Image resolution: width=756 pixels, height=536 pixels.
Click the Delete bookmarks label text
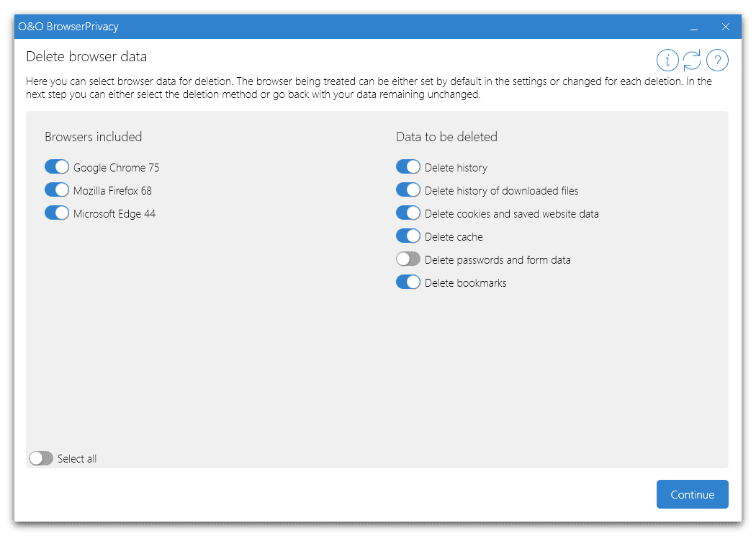tap(465, 283)
